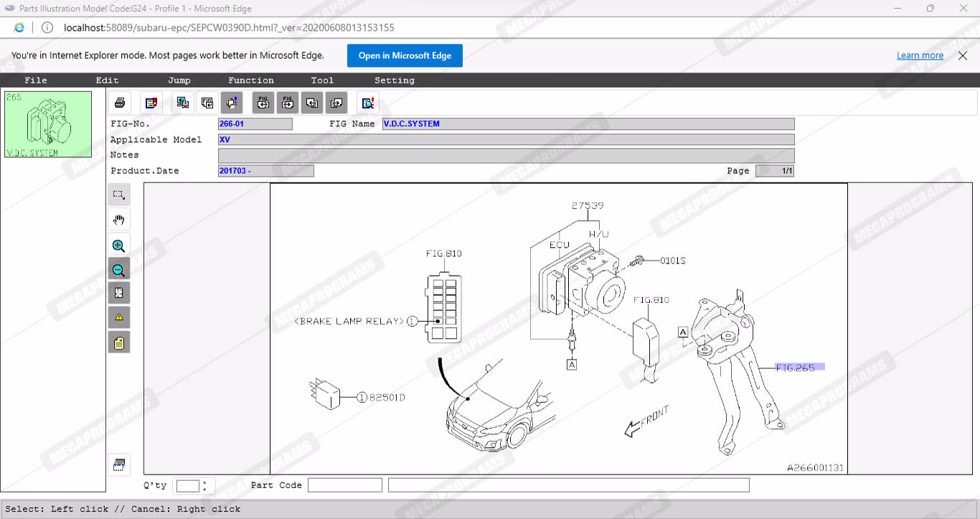Click the Internet Explorer mode icon in address bar

tap(19, 27)
